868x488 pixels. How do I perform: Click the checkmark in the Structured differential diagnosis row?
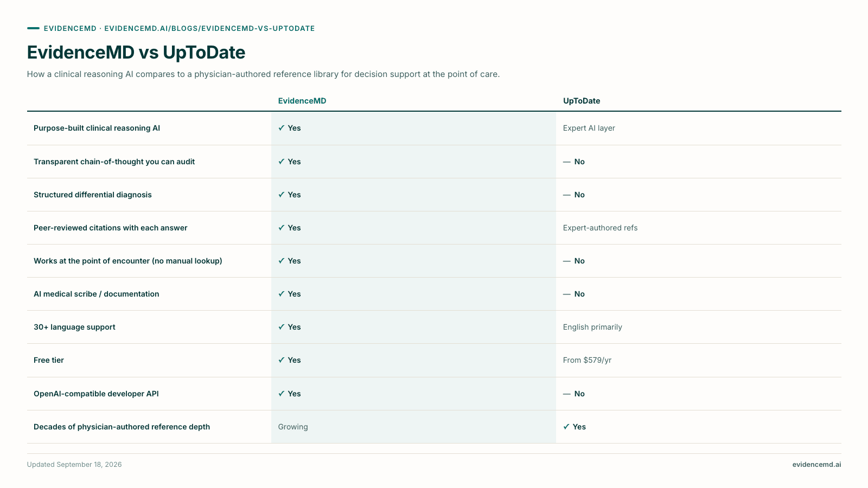281,195
